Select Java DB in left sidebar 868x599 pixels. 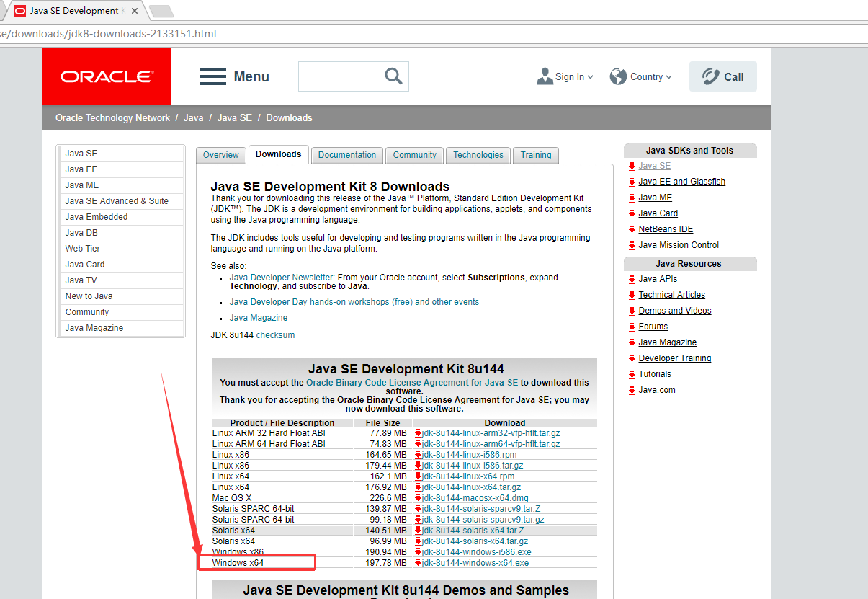pos(121,233)
